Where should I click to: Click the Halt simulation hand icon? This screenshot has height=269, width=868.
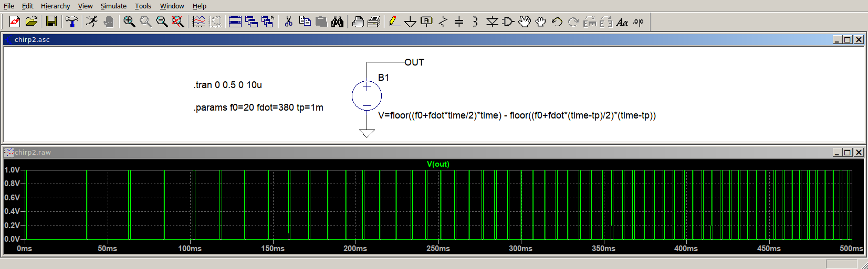pyautogui.click(x=109, y=21)
